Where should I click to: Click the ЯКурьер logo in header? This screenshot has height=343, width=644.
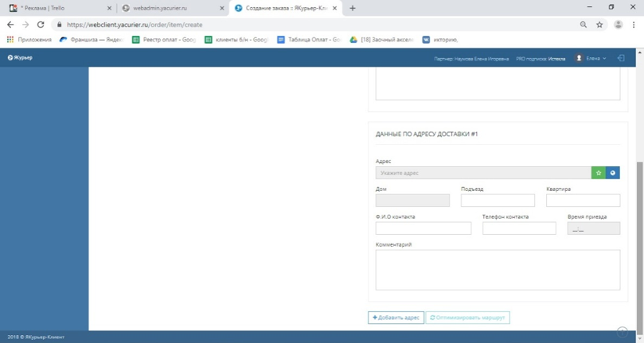tap(20, 58)
